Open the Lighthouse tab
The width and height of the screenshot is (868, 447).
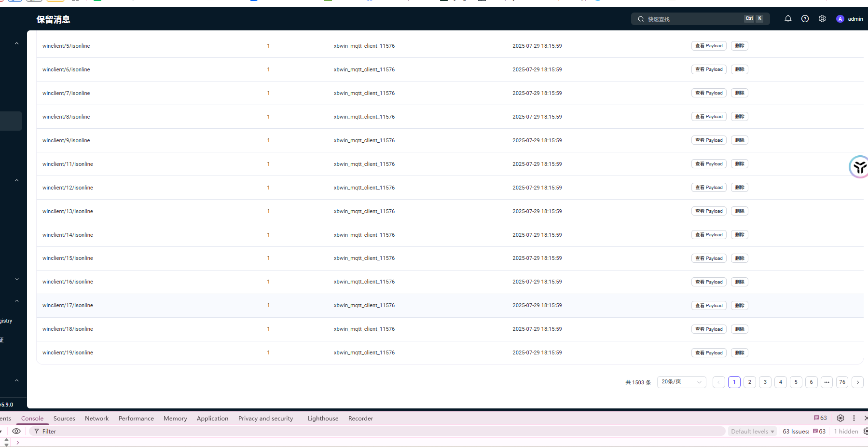tap(323, 419)
